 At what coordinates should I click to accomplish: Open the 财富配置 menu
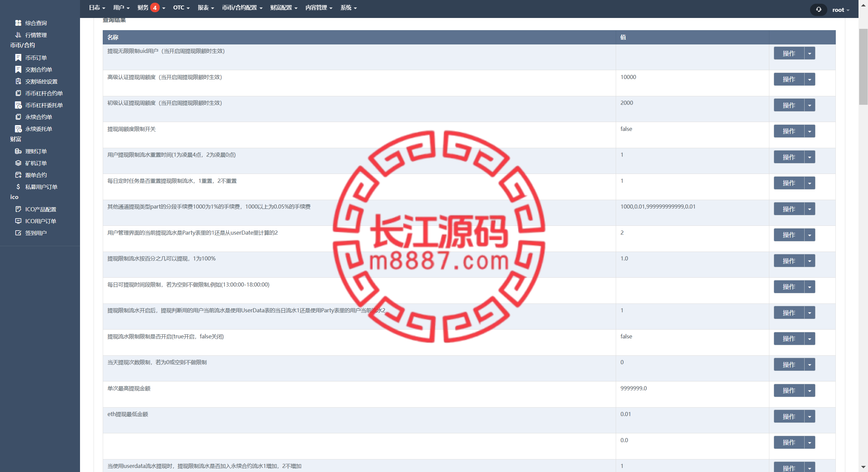pos(284,7)
